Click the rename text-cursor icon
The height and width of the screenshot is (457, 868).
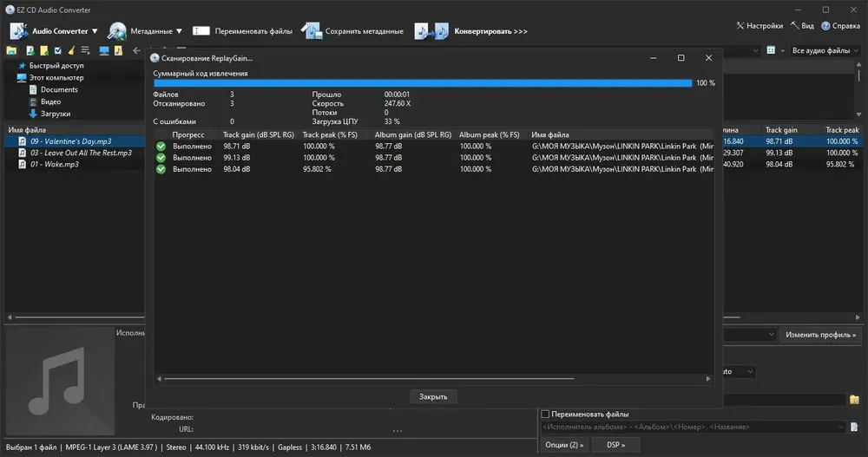tap(201, 31)
